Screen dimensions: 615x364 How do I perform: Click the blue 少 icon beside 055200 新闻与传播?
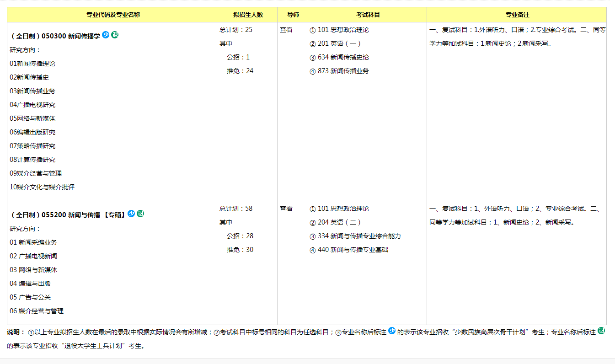tap(131, 214)
